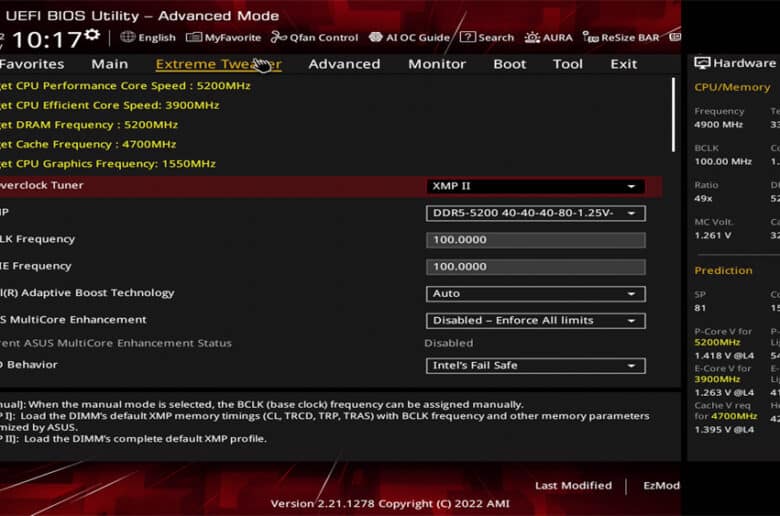Click Target DRAM Frequency : 5200MHz text
The width and height of the screenshot is (780, 516).
pyautogui.click(x=89, y=124)
